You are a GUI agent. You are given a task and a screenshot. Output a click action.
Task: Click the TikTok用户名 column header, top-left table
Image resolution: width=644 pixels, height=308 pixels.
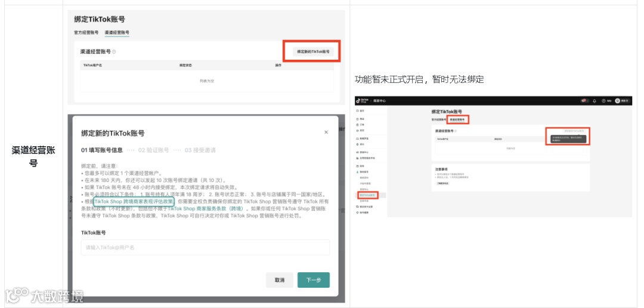click(x=92, y=66)
